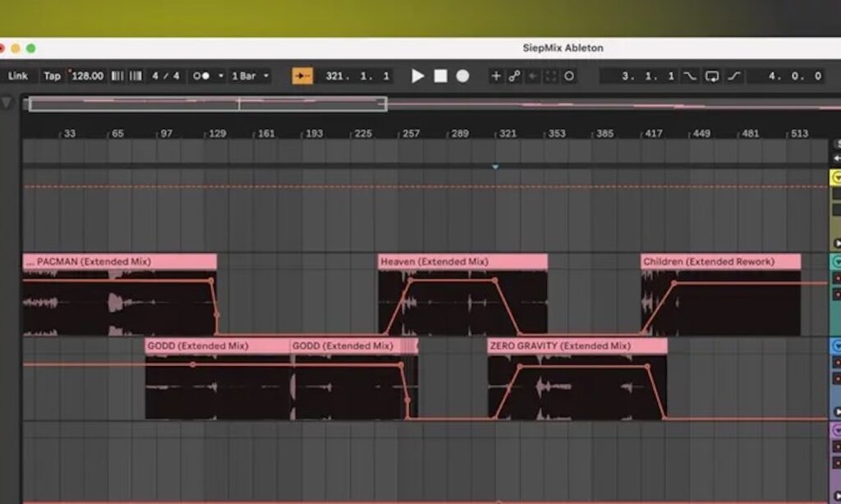The height and width of the screenshot is (504, 841).
Task: Click the Session Record circle icon
Action: point(569,76)
